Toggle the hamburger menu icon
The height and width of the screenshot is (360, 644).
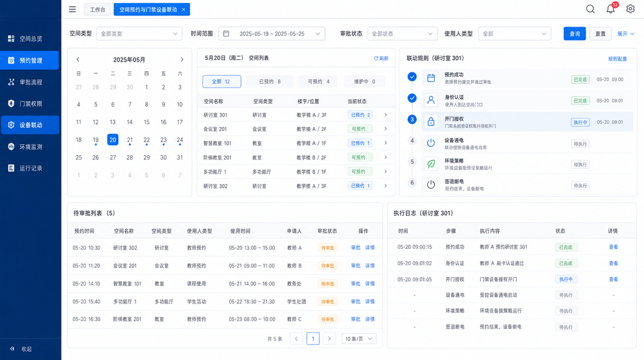[x=72, y=9]
